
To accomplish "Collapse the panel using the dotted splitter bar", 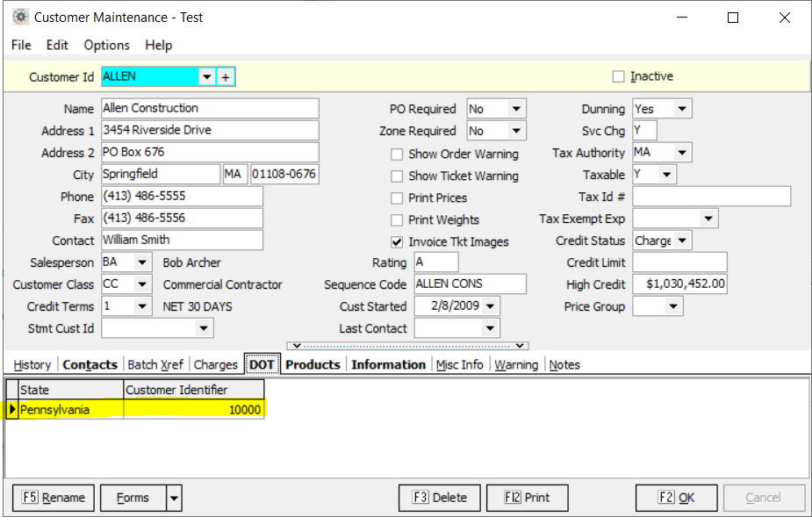I will click(408, 346).
